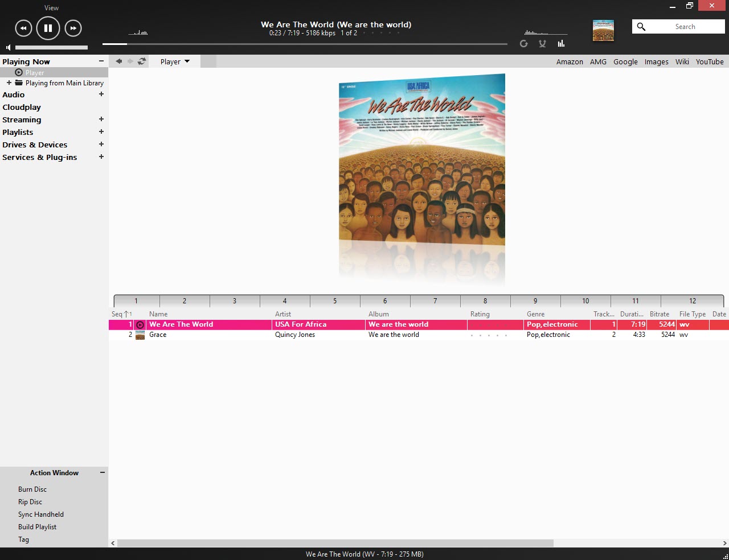Expand the Services & Plug-ins section

[101, 157]
